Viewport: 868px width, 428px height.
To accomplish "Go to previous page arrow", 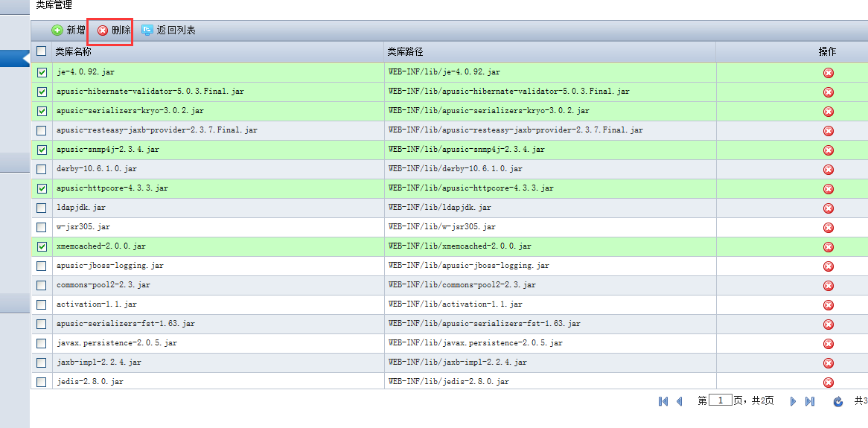I will pyautogui.click(x=679, y=401).
